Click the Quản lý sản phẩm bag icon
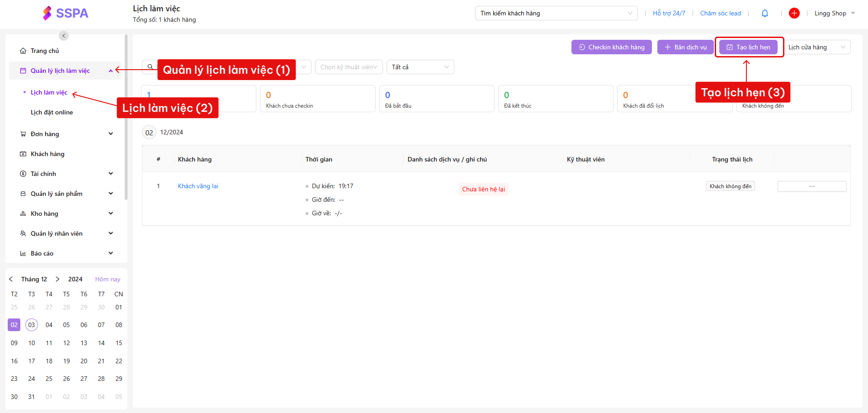Screen dimensions: 868x413 point(23,194)
